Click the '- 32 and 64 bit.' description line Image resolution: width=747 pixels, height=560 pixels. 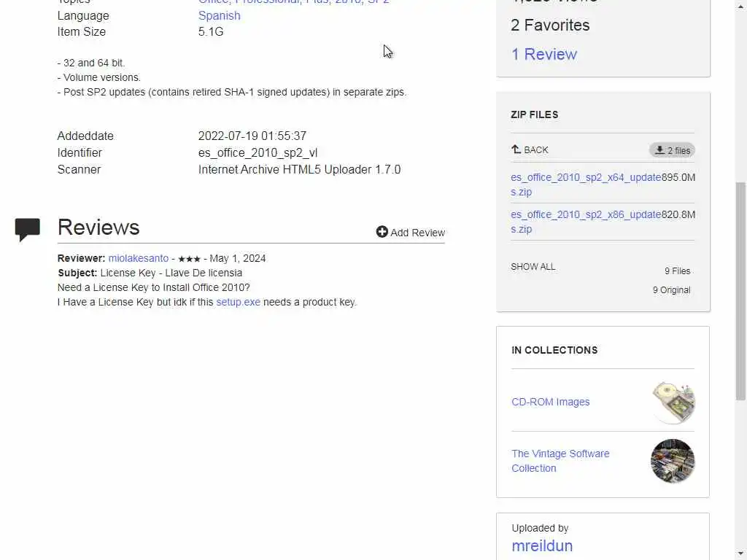coord(91,63)
